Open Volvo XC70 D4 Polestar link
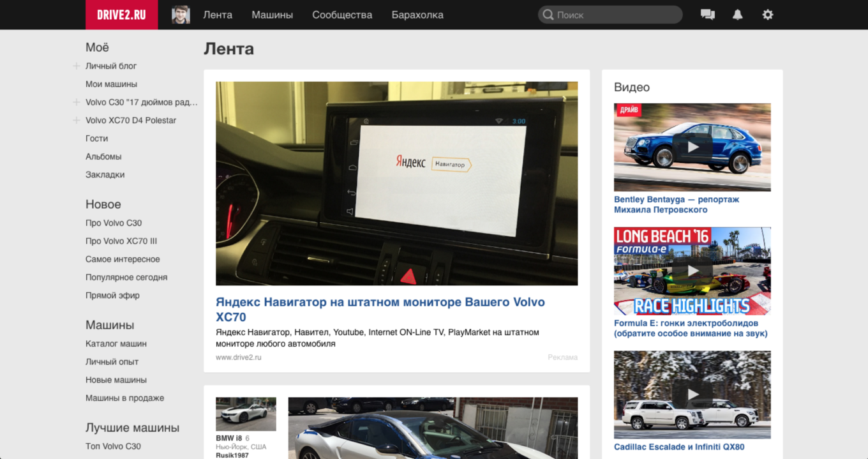The image size is (868, 459). pyautogui.click(x=131, y=120)
